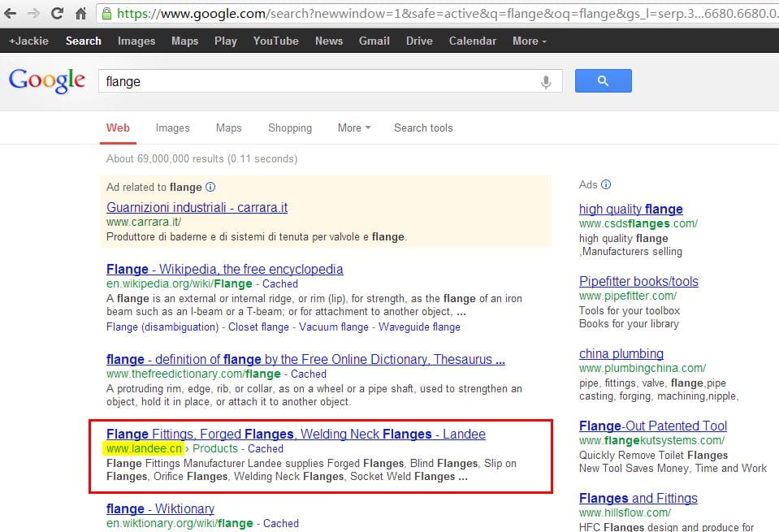Click Products breadcrumb in Landee result
This screenshot has height=532, width=779.
click(x=215, y=448)
